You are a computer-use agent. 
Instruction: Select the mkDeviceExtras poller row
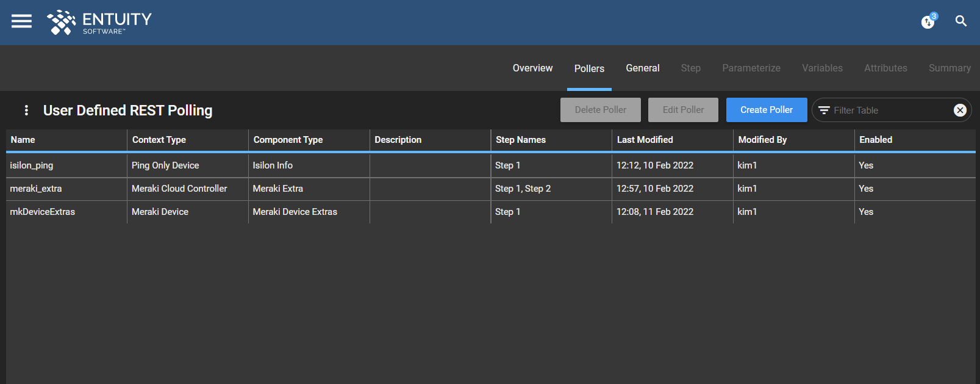[491, 212]
